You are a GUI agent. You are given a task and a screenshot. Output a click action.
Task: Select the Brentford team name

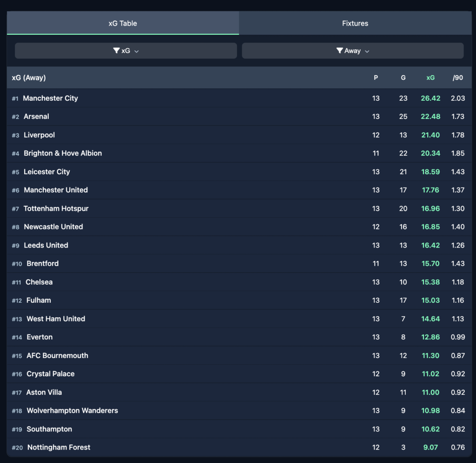(42, 263)
